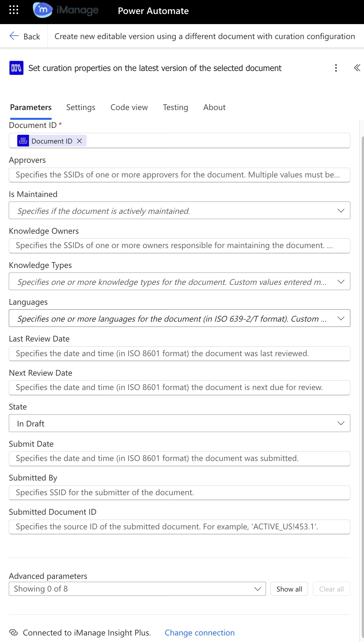The width and height of the screenshot is (364, 642).
Task: Remove the Document ID token
Action: tap(79, 141)
